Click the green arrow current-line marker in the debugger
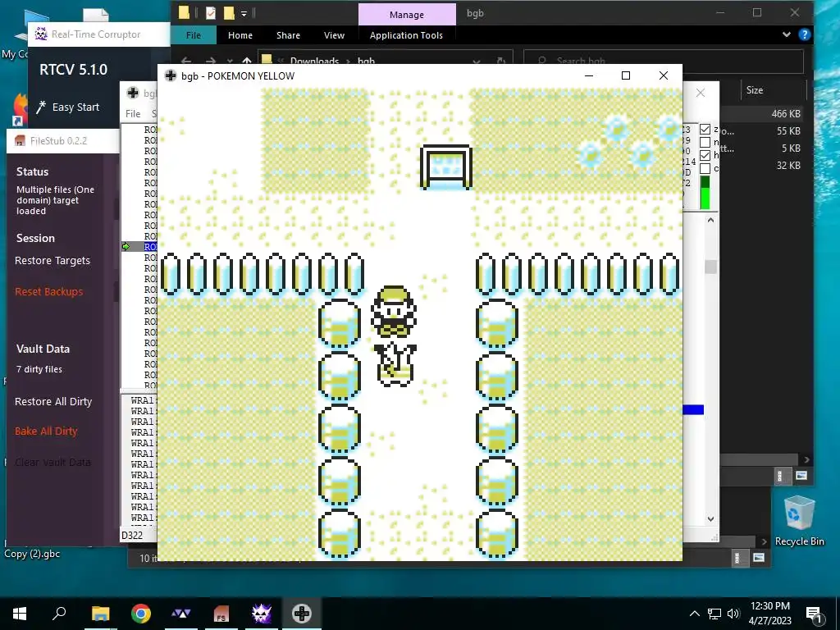 [126, 246]
